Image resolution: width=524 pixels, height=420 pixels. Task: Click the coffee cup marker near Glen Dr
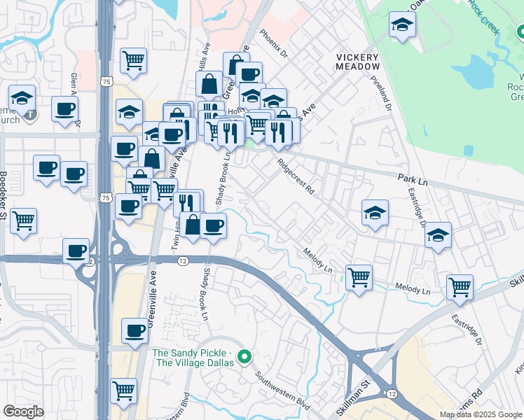(x=64, y=109)
